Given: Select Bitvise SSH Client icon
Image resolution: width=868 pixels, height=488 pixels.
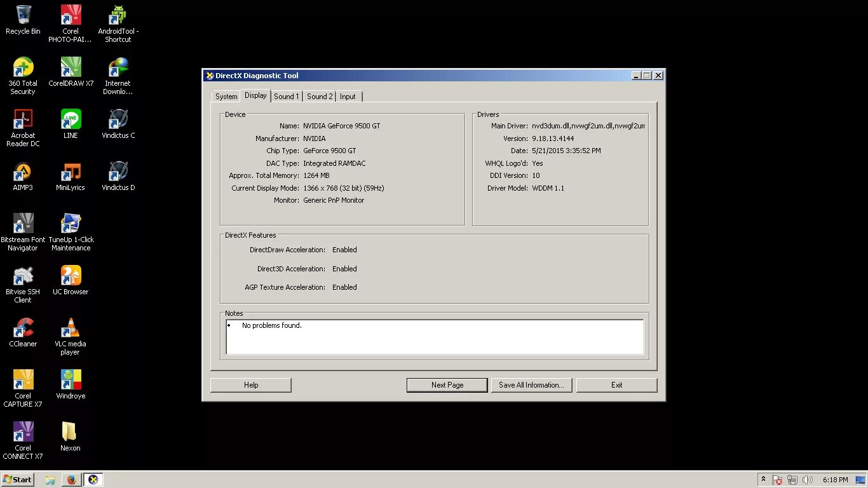Looking at the screenshot, I should (x=23, y=284).
